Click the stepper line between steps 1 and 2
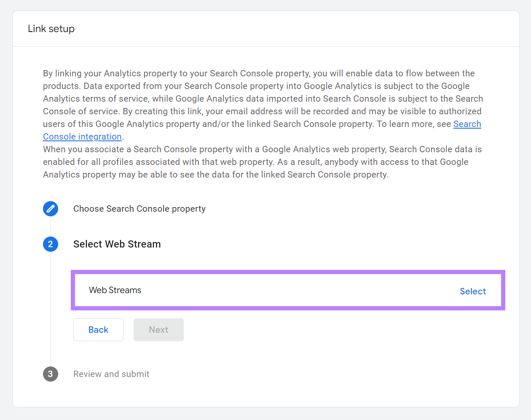The height and width of the screenshot is (420, 531). pyautogui.click(x=51, y=226)
